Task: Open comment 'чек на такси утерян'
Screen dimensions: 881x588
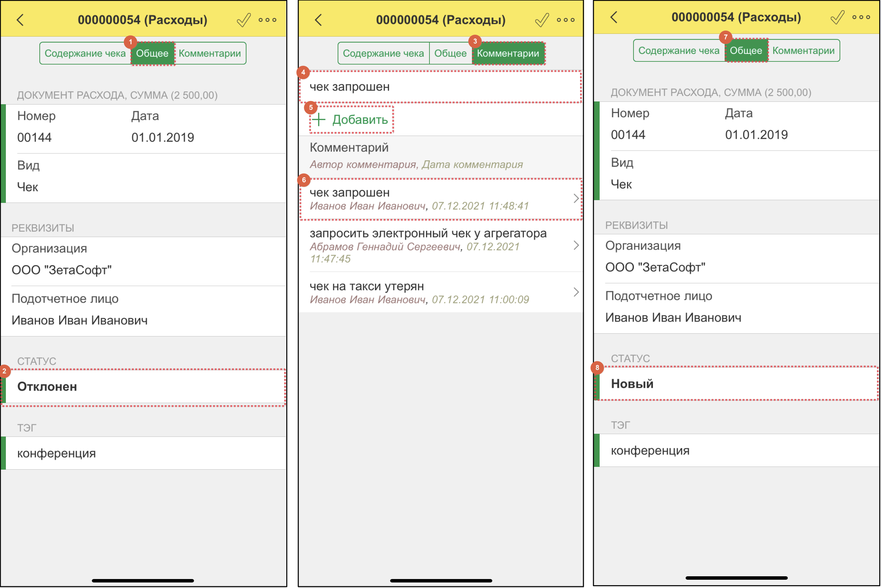Action: pyautogui.click(x=441, y=293)
